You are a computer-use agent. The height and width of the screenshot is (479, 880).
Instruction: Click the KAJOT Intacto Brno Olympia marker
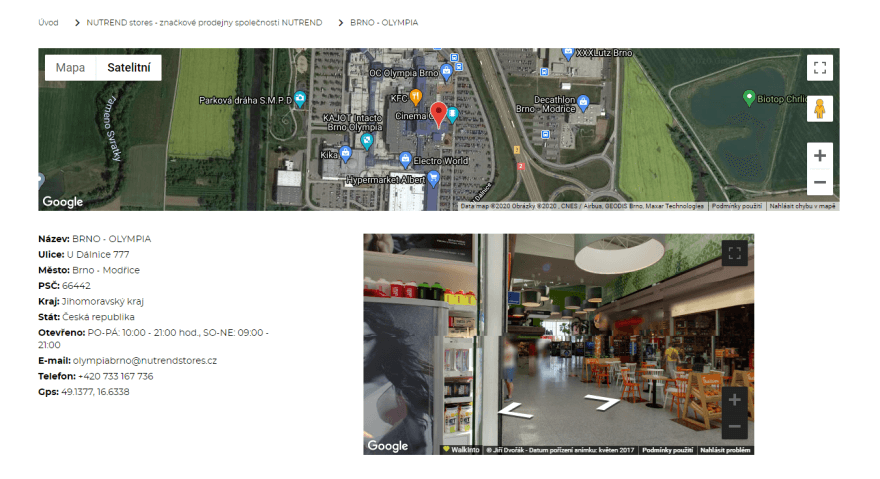coord(366,140)
